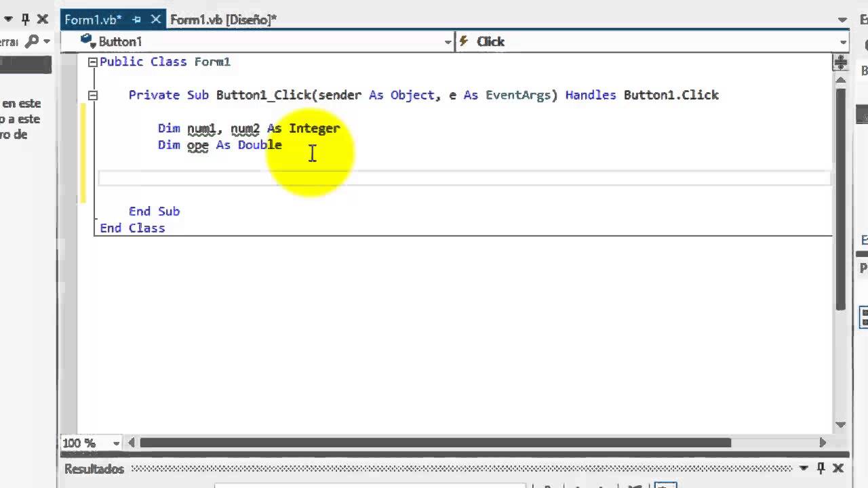Open the Resultados panel options dropdown arrow
868x488 pixels.
pos(804,468)
